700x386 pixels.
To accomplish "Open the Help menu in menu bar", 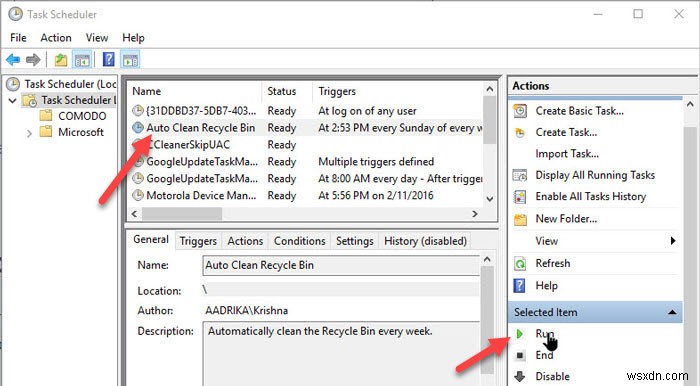I will click(x=133, y=37).
